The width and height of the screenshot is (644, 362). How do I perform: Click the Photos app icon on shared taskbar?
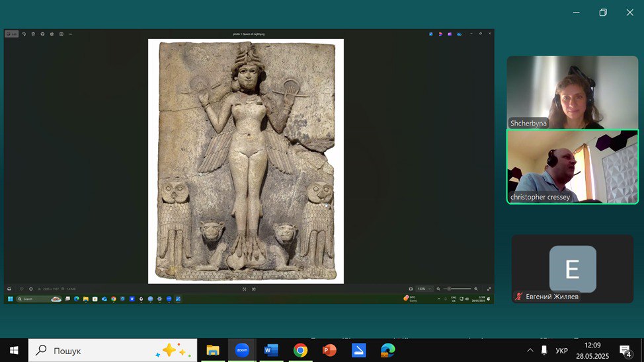pos(179,299)
